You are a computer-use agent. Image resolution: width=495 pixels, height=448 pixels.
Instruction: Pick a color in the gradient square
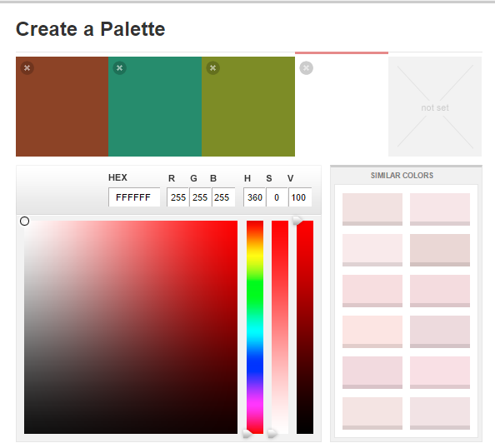click(131, 327)
